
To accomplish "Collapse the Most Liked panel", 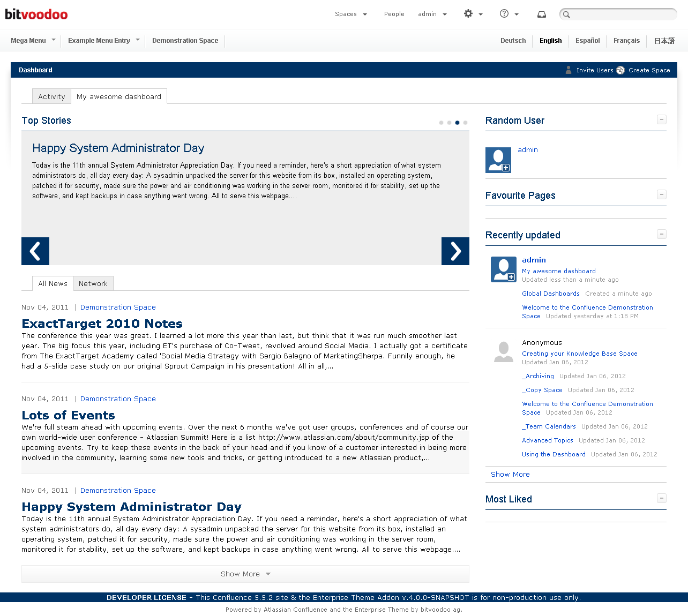I will point(662,498).
